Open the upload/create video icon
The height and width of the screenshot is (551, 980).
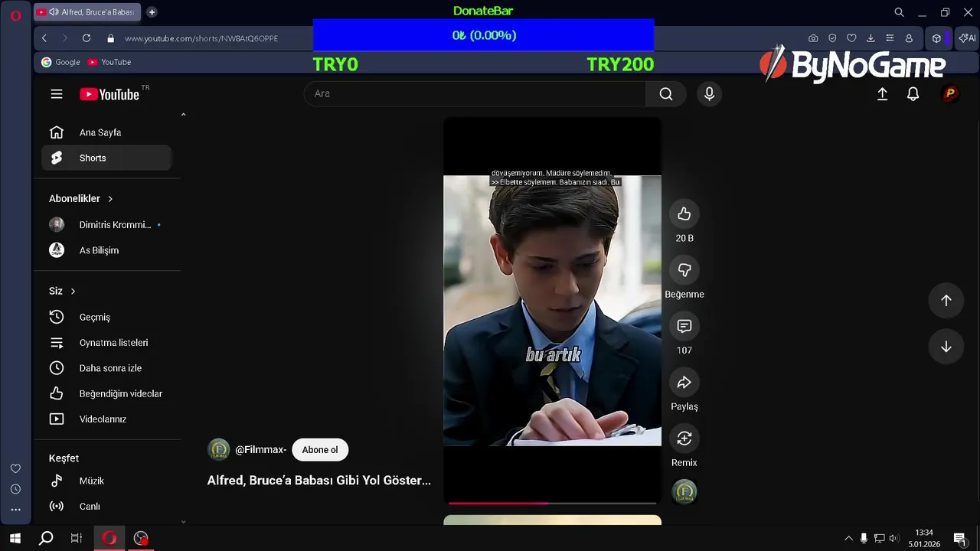tap(882, 93)
